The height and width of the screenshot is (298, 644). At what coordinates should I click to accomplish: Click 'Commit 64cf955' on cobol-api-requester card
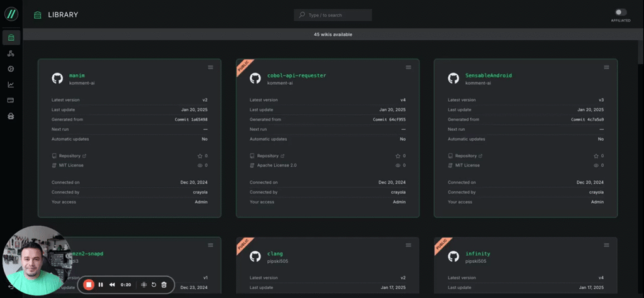389,119
